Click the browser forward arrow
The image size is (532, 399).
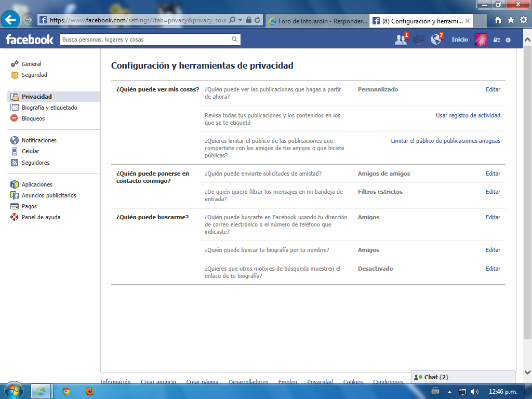[29, 20]
